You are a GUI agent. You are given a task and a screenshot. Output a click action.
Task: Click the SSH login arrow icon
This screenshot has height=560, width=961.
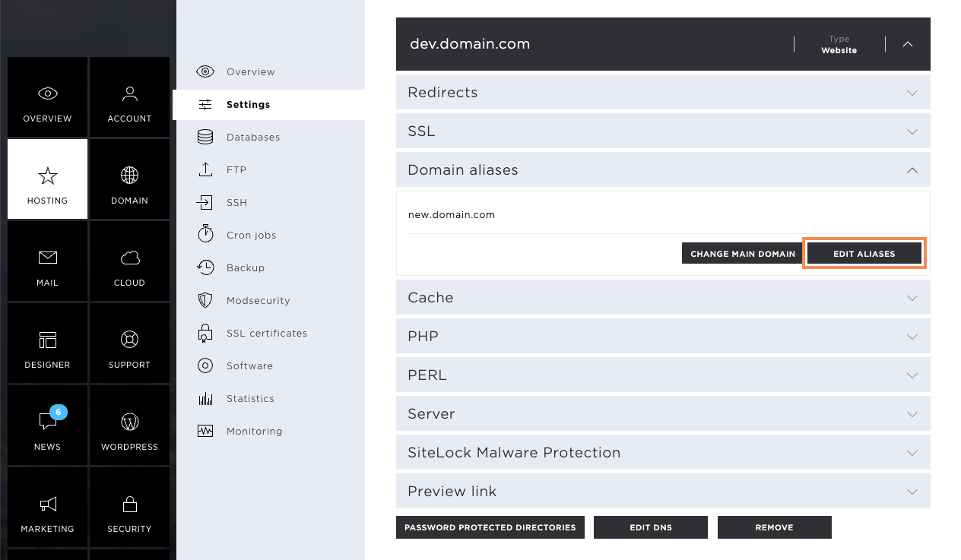[x=205, y=202]
